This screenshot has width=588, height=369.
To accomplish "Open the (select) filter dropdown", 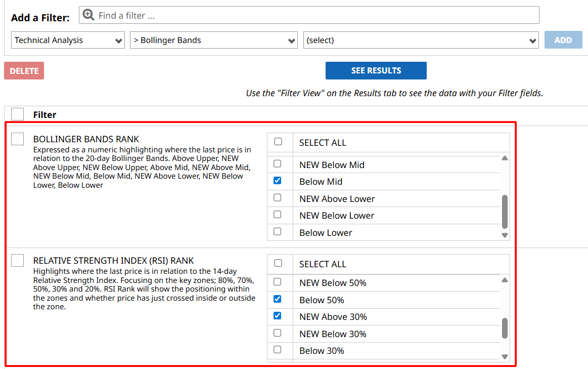I will point(421,40).
